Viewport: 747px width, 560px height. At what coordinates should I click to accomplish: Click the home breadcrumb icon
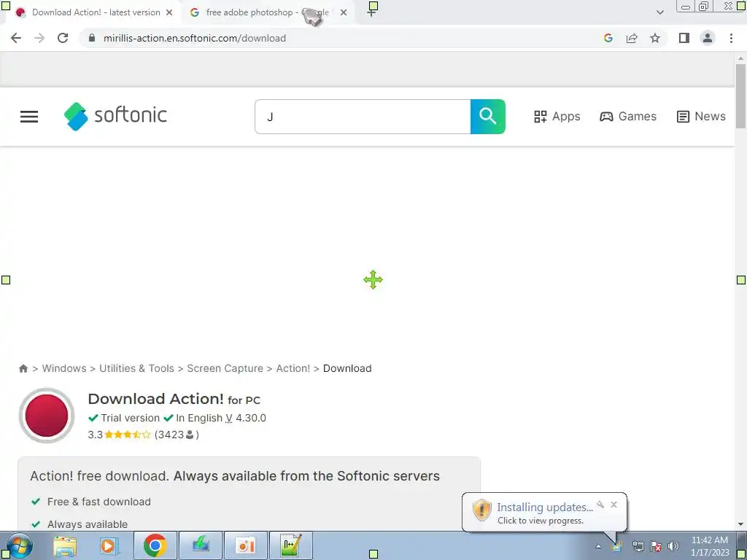tap(23, 368)
